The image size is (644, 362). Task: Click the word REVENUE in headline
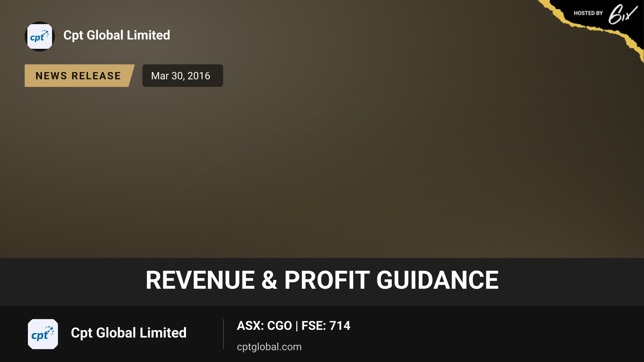(x=200, y=280)
